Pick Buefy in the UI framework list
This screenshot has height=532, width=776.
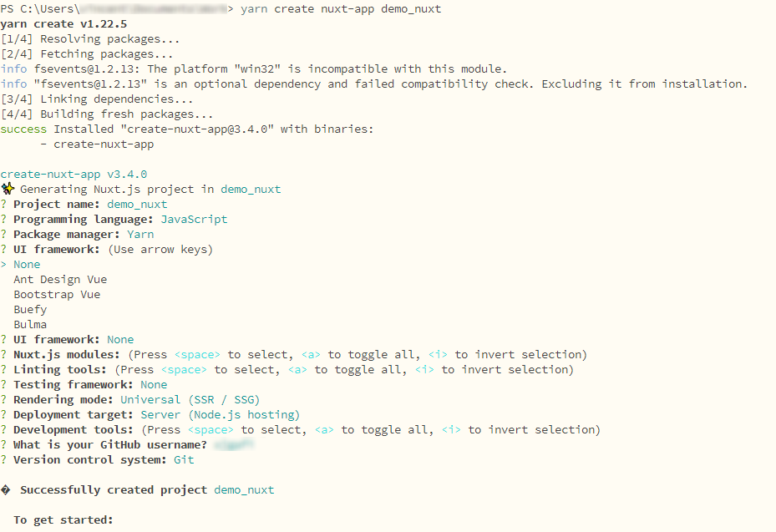pyautogui.click(x=30, y=310)
